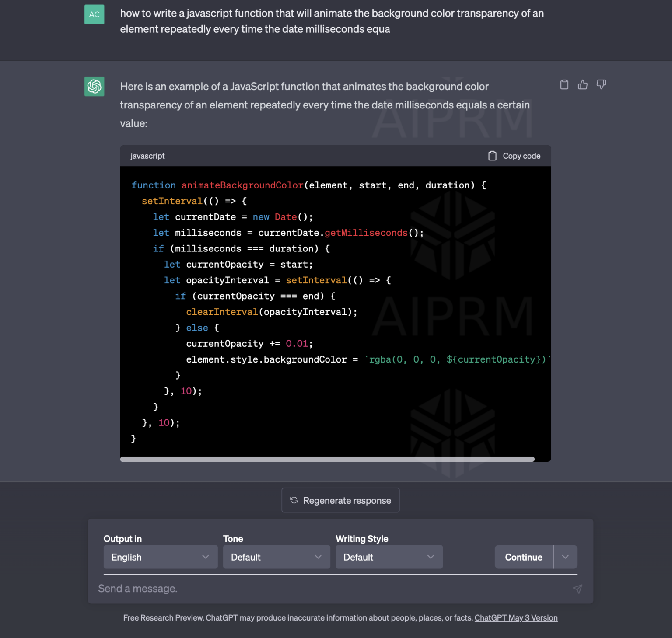The height and width of the screenshot is (638, 672).
Task: Click the Copy code button
Action: click(514, 156)
